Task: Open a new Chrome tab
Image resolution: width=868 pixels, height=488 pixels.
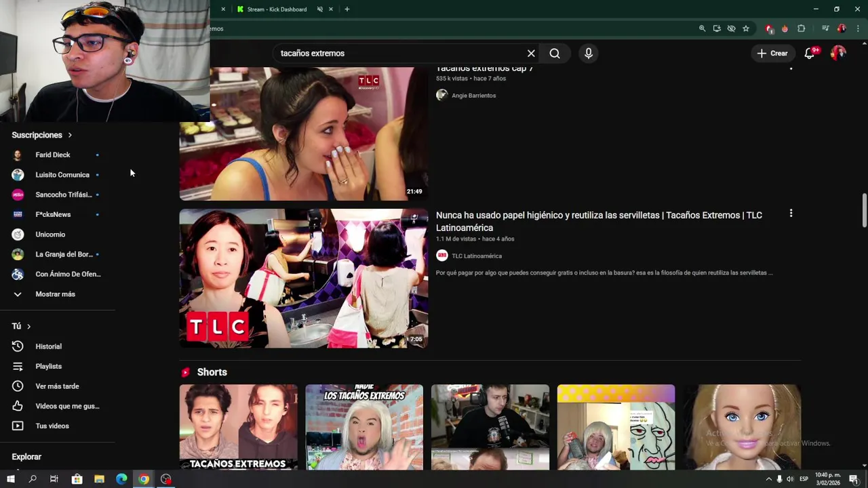Action: point(347,9)
